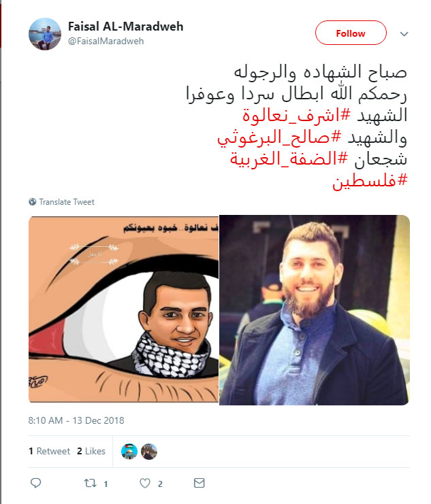This screenshot has height=504, width=431.
Task: Open Faisal AL-Maradweh's profile avatar
Action: pos(45,34)
